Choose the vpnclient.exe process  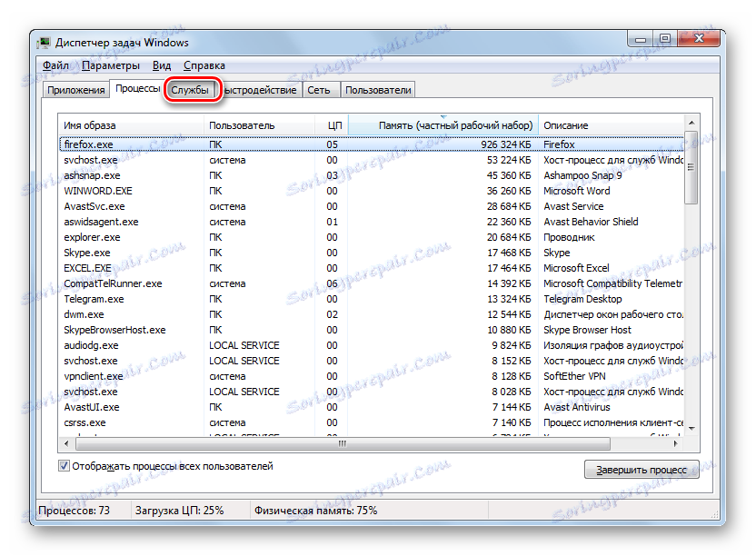[x=372, y=376]
